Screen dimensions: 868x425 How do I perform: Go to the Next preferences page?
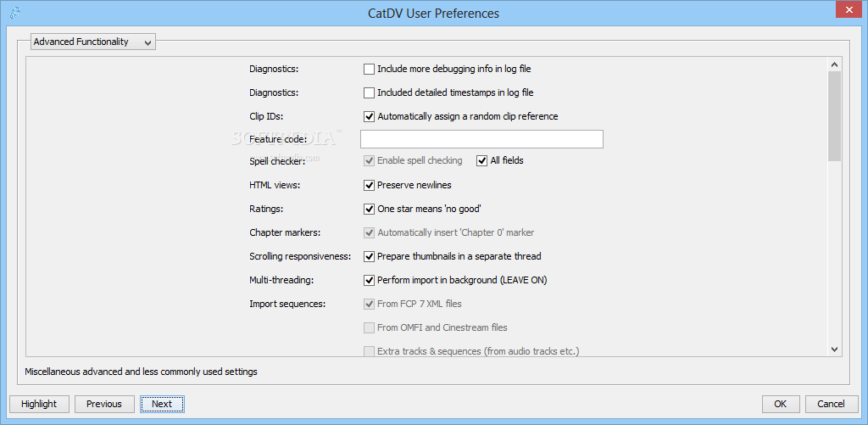click(x=162, y=404)
